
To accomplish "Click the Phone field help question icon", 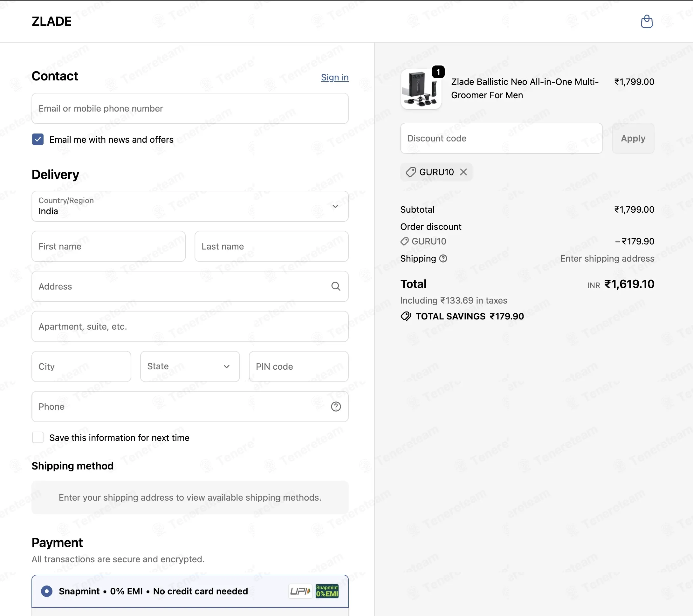I will coord(336,407).
